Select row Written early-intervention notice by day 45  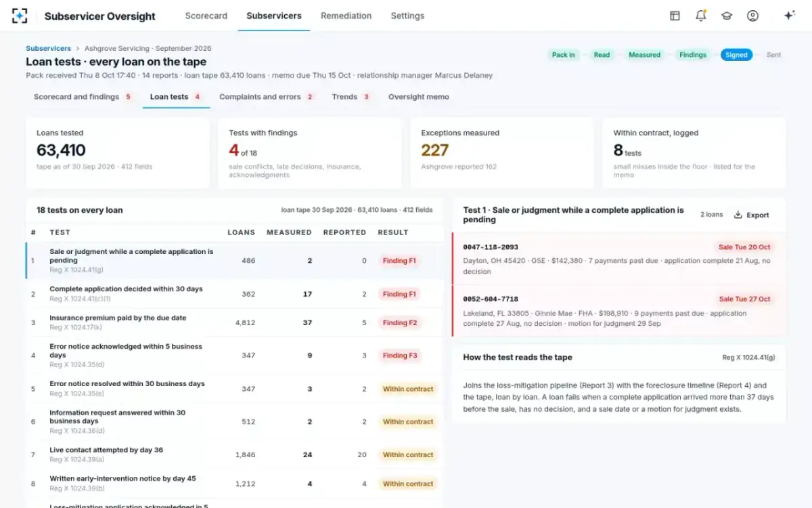[234, 484]
